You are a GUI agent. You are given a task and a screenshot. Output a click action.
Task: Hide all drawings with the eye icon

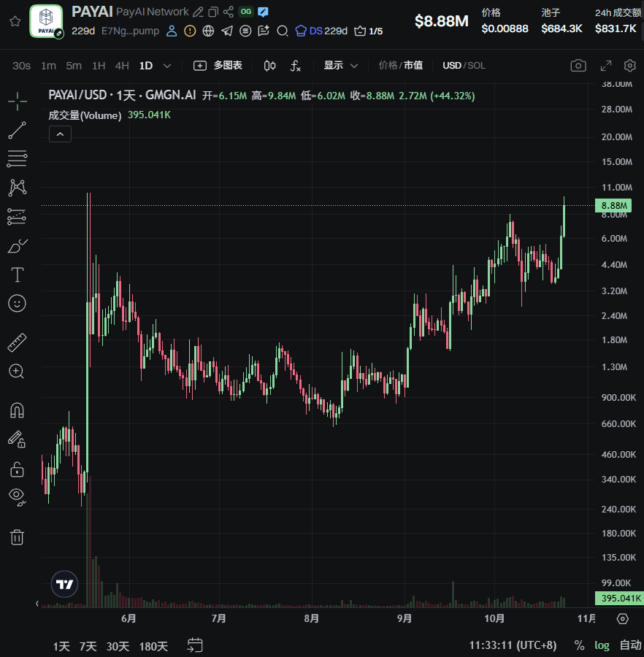pos(17,496)
